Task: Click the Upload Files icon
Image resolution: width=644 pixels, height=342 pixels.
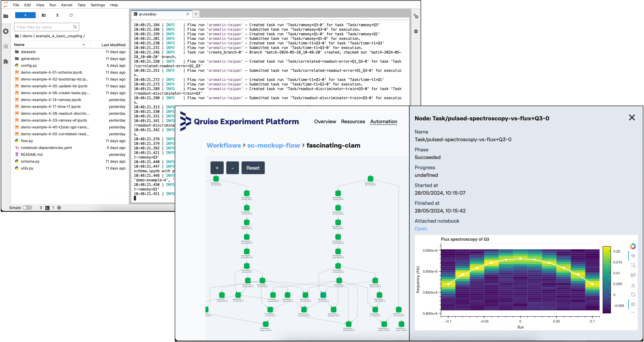Action: 57,15
